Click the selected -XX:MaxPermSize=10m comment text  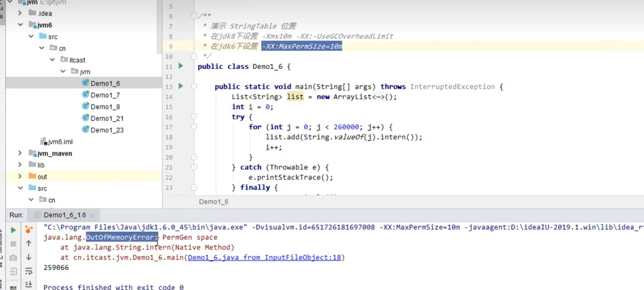302,46
